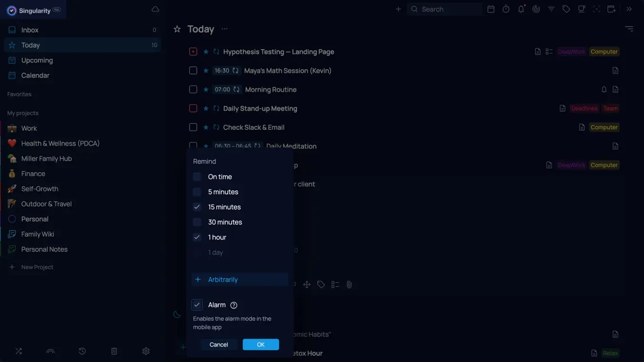Open the tags icon in top toolbar

click(566, 9)
